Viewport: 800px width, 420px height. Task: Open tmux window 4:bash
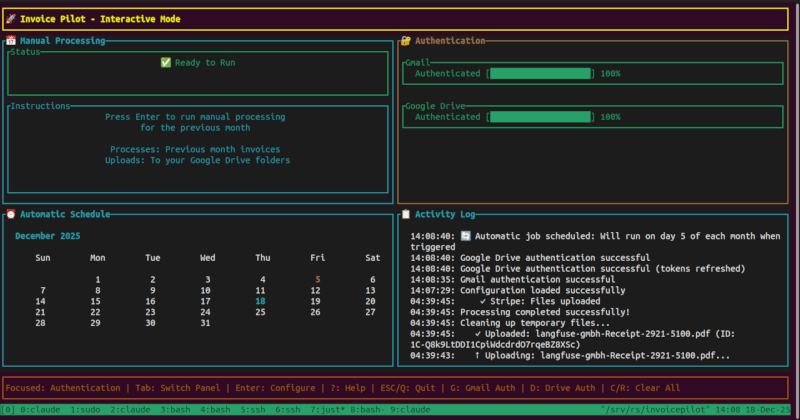(x=215, y=409)
